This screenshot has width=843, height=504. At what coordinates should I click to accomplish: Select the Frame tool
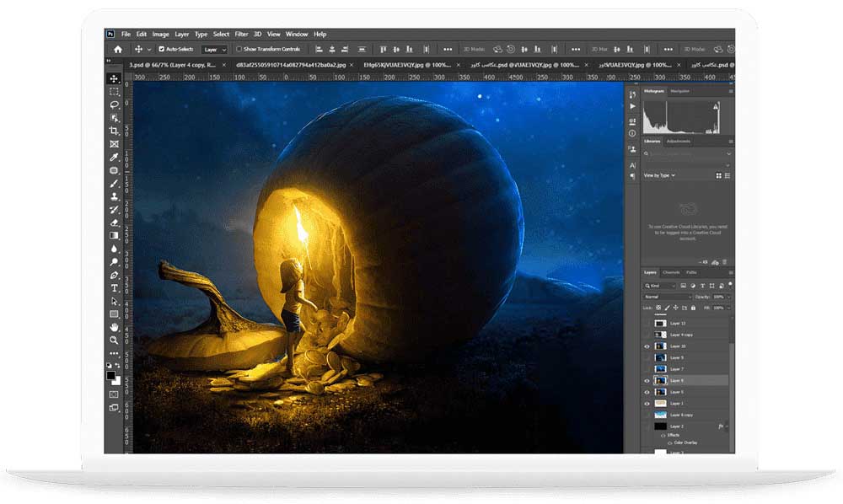pos(114,144)
